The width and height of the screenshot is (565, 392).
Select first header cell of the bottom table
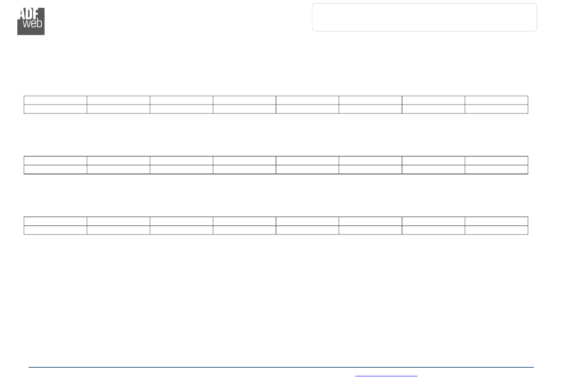point(55,221)
